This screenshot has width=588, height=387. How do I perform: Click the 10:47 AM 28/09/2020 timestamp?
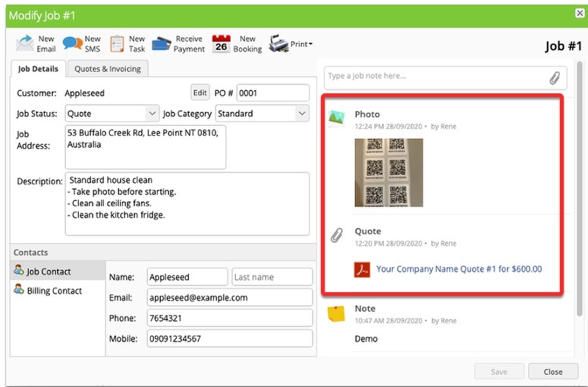click(388, 321)
